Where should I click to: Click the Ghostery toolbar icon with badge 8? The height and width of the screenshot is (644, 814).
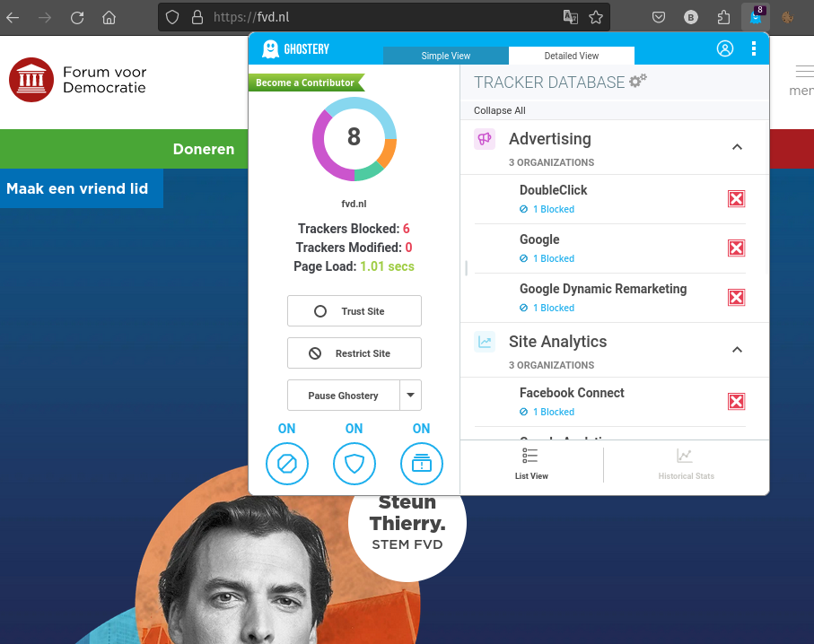coord(756,17)
